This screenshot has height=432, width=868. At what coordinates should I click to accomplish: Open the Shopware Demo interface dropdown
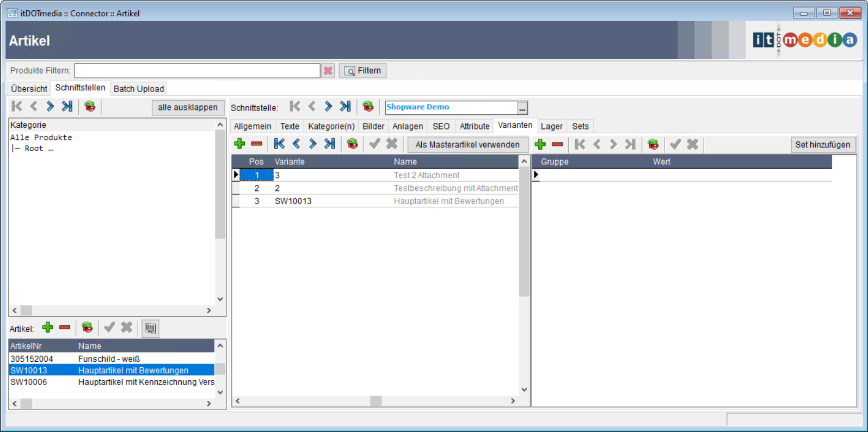click(x=522, y=108)
